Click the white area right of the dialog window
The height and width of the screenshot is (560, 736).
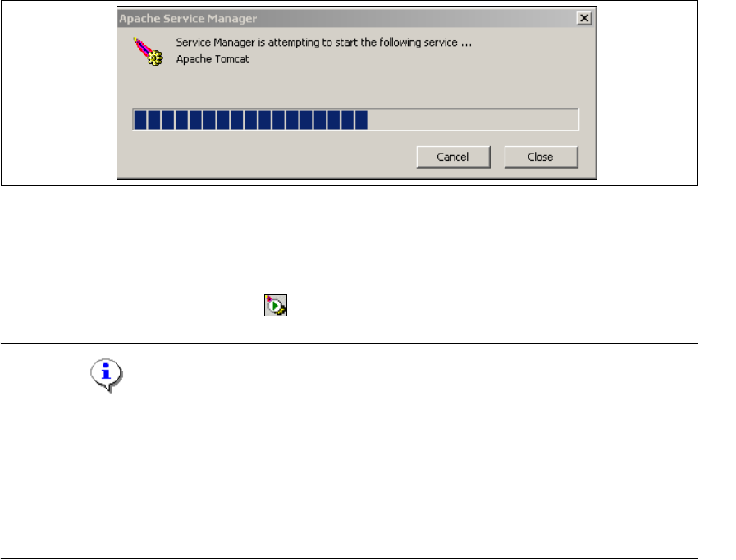pos(647,93)
